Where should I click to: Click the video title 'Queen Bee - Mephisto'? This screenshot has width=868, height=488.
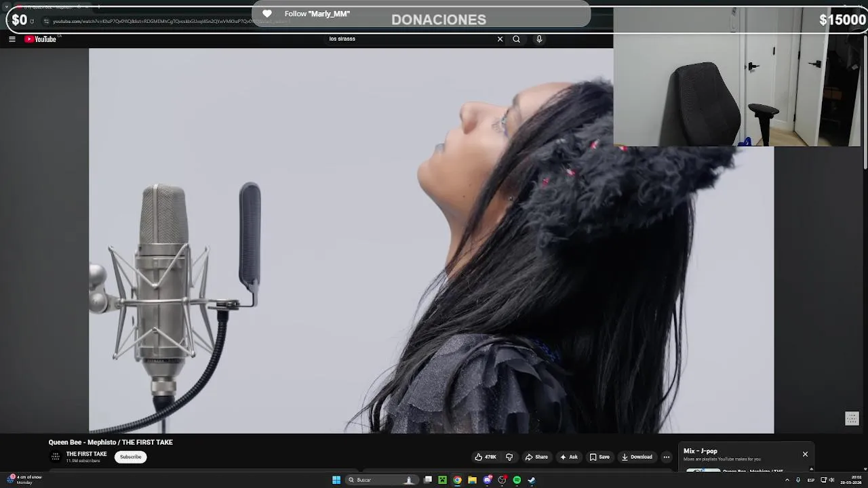[x=111, y=442]
